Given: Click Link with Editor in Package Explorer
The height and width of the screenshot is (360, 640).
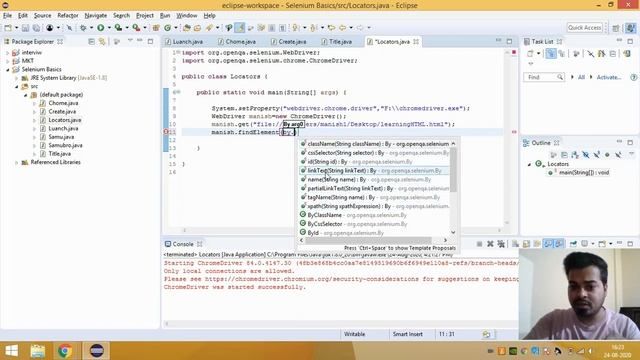Looking at the screenshot, I should point(102,42).
